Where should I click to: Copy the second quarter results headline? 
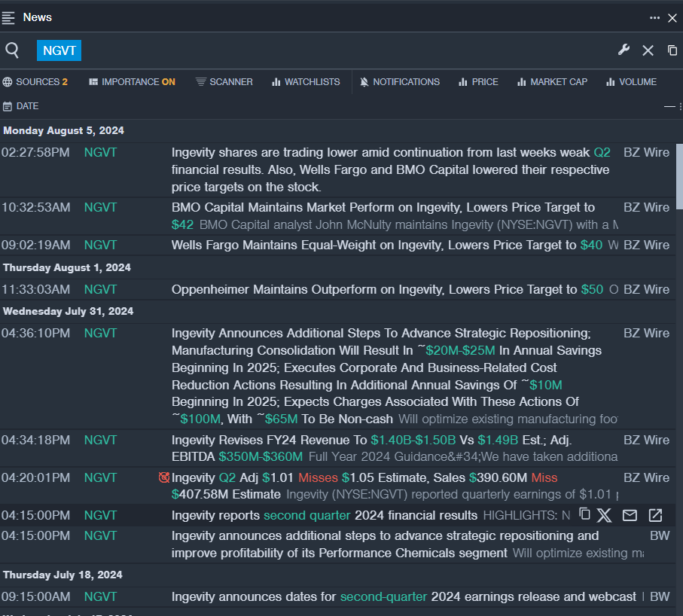(584, 514)
